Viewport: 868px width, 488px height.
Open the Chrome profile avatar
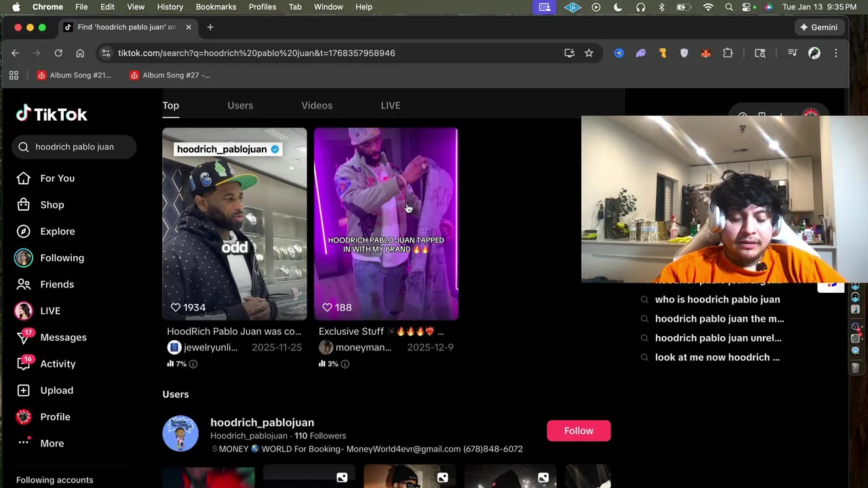814,53
